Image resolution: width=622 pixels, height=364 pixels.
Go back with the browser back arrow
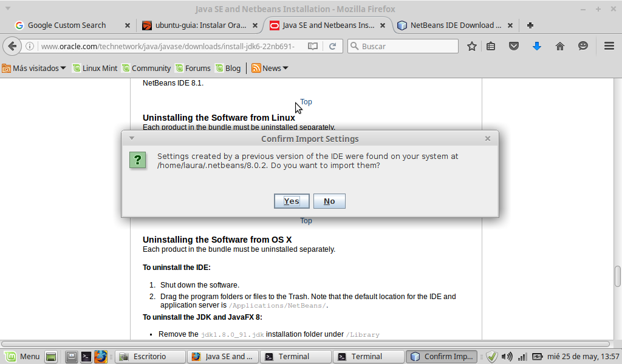pos(12,46)
